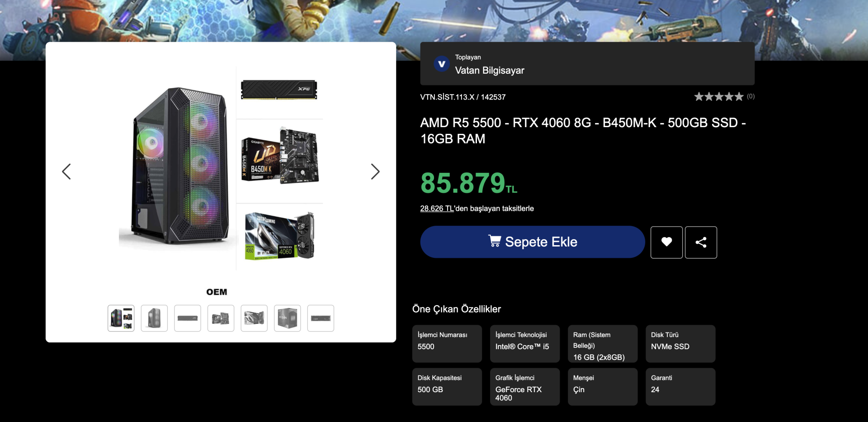Click the İşlemci Teknolojisi Intel Core i5 card
The height and width of the screenshot is (422, 868).
tap(525, 344)
